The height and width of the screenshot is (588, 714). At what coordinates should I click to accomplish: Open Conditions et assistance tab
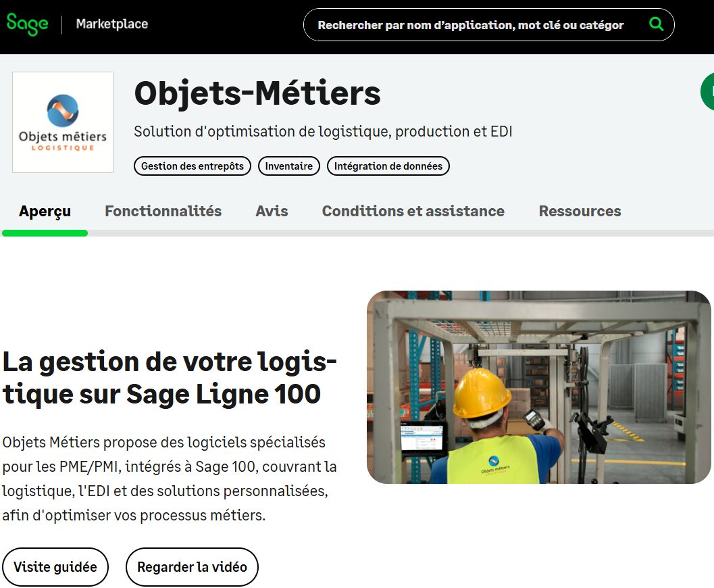click(413, 212)
